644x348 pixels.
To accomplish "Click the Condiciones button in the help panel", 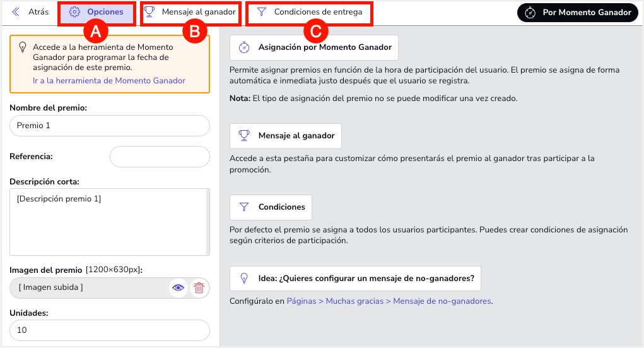I will [x=271, y=207].
